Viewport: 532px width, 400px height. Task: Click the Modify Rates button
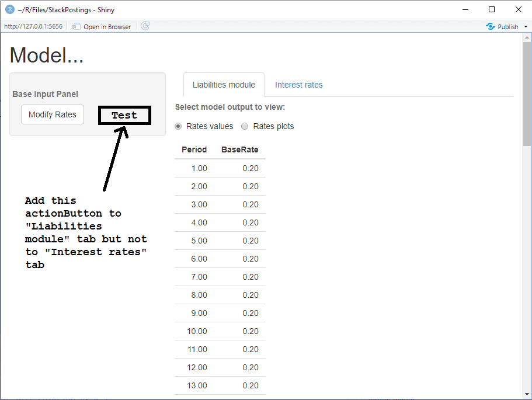(x=52, y=114)
